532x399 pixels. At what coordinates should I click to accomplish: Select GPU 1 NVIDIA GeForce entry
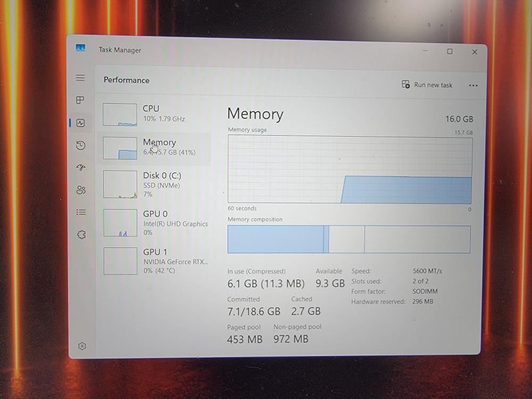click(x=155, y=261)
